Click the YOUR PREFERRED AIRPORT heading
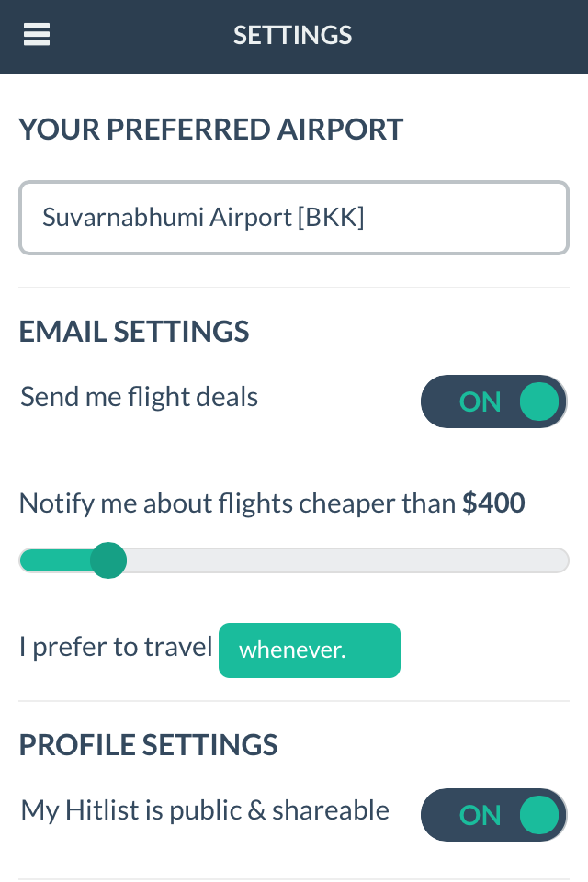The image size is (588, 882). point(211,130)
